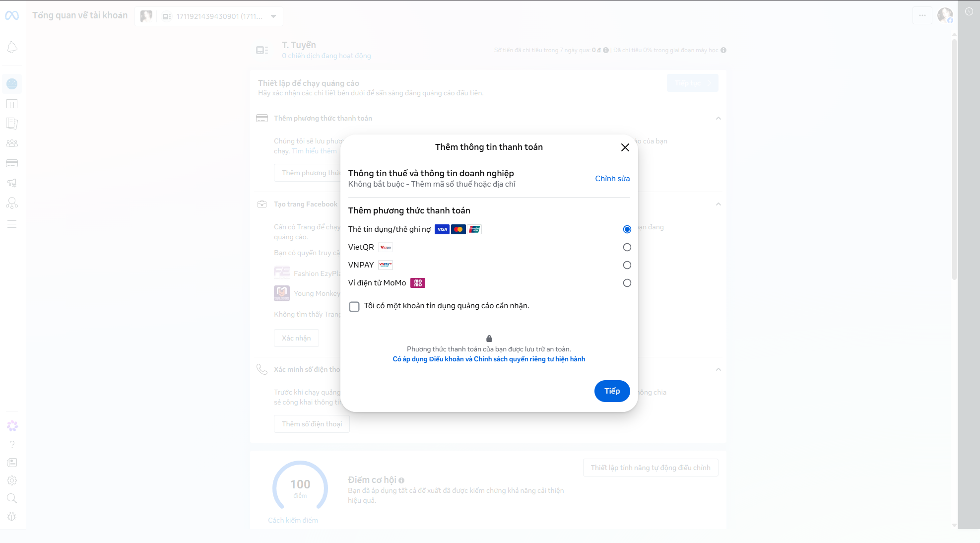
Task: Click the Visa card logo
Action: click(x=442, y=229)
